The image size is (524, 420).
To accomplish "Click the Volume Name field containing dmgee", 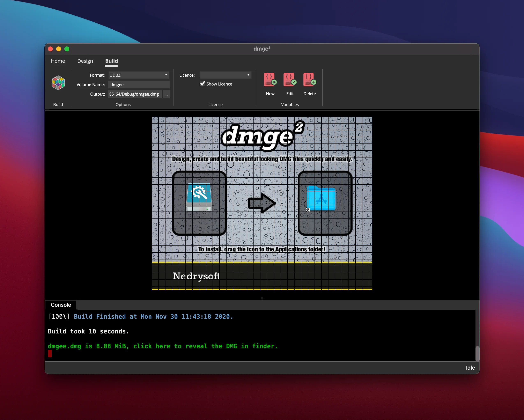I will pyautogui.click(x=139, y=84).
